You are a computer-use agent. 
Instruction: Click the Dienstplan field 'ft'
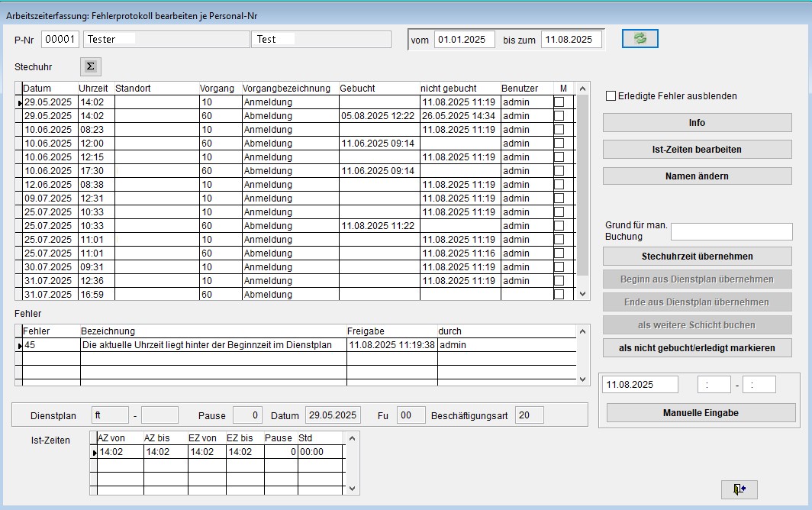[x=111, y=415]
